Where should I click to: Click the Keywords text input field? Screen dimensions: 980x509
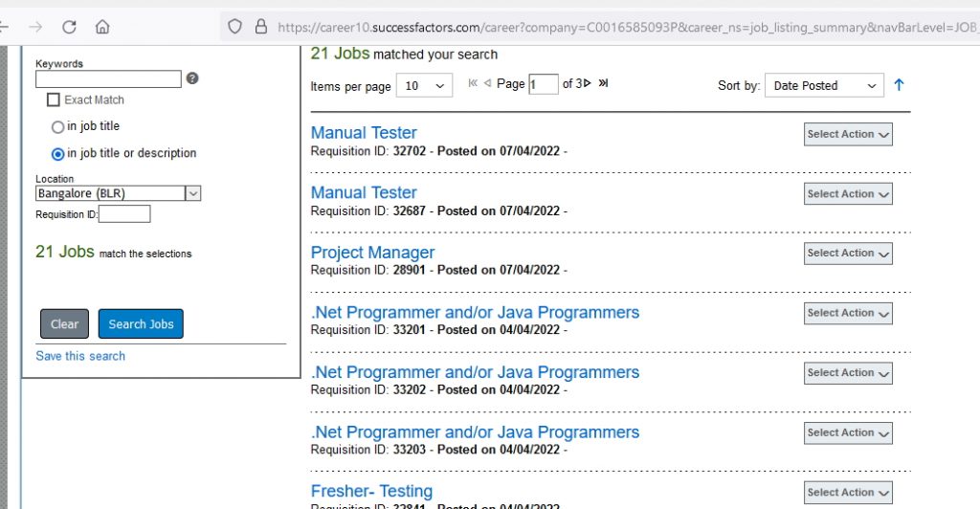coord(108,79)
